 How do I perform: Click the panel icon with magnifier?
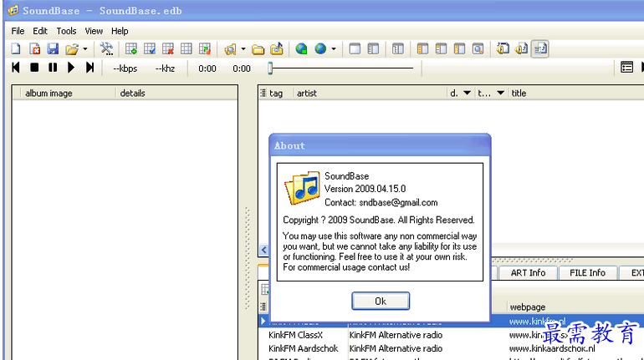pos(478,49)
